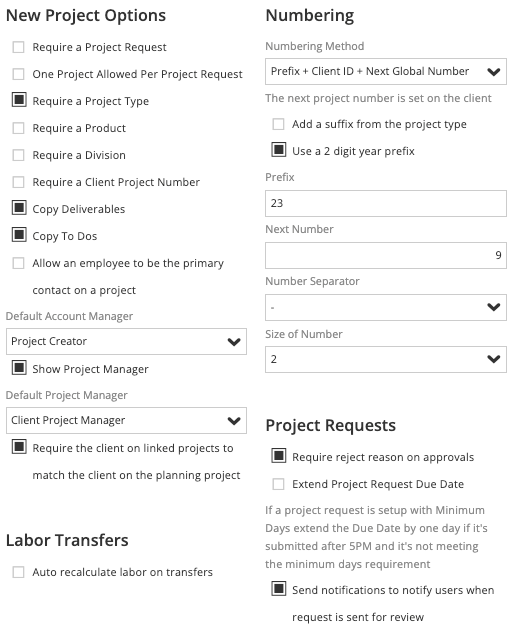Image resolution: width=517 pixels, height=626 pixels.
Task: Disable the Copy Deliverables checkbox
Action: point(19,208)
